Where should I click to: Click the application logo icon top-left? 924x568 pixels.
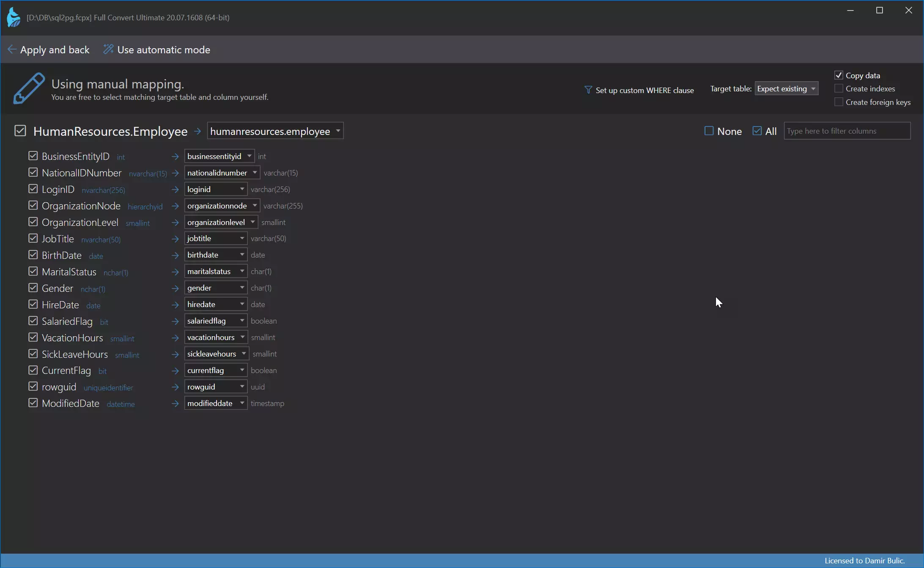13,18
